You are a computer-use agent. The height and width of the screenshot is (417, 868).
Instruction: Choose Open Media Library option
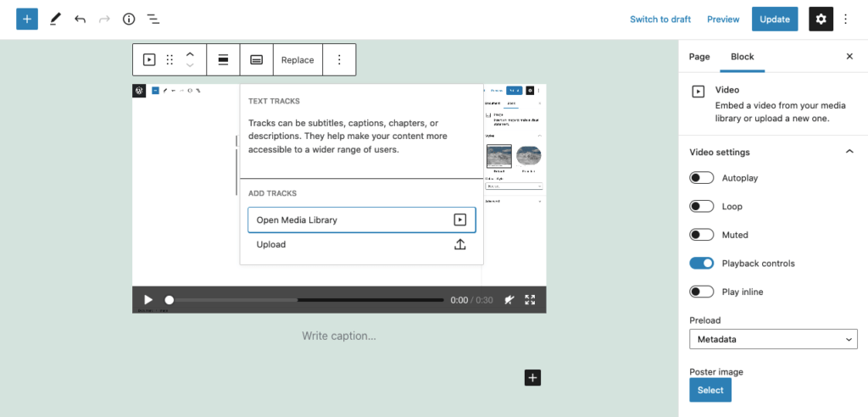point(361,220)
